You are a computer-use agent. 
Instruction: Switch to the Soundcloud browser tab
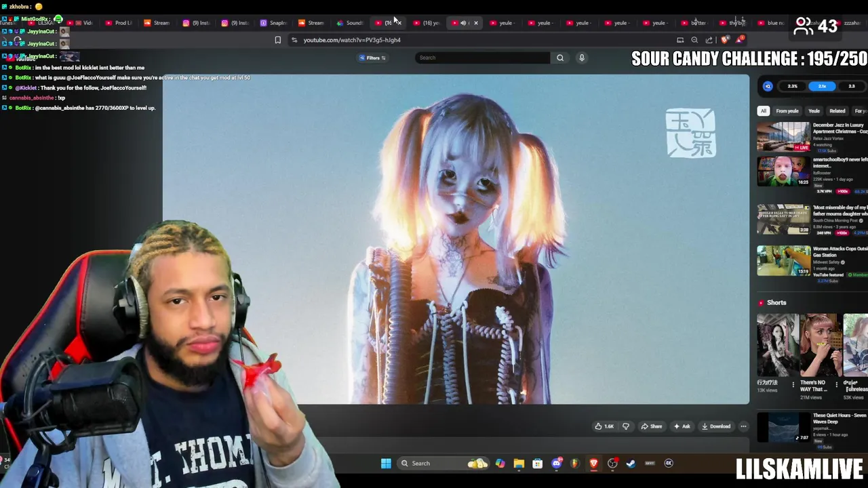click(350, 23)
